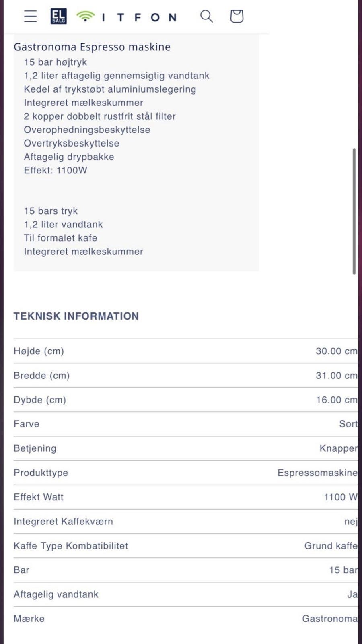Click the ITFON brand text

pos(139,17)
